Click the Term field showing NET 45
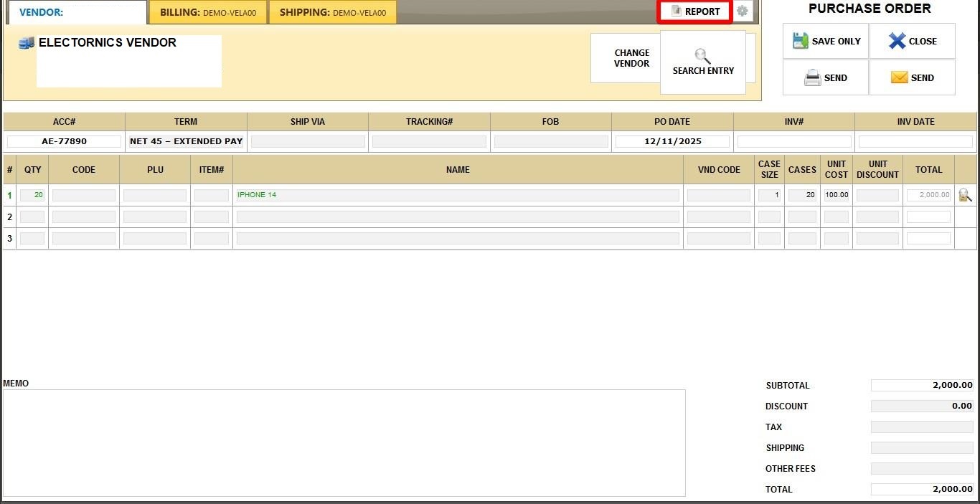 pos(186,141)
